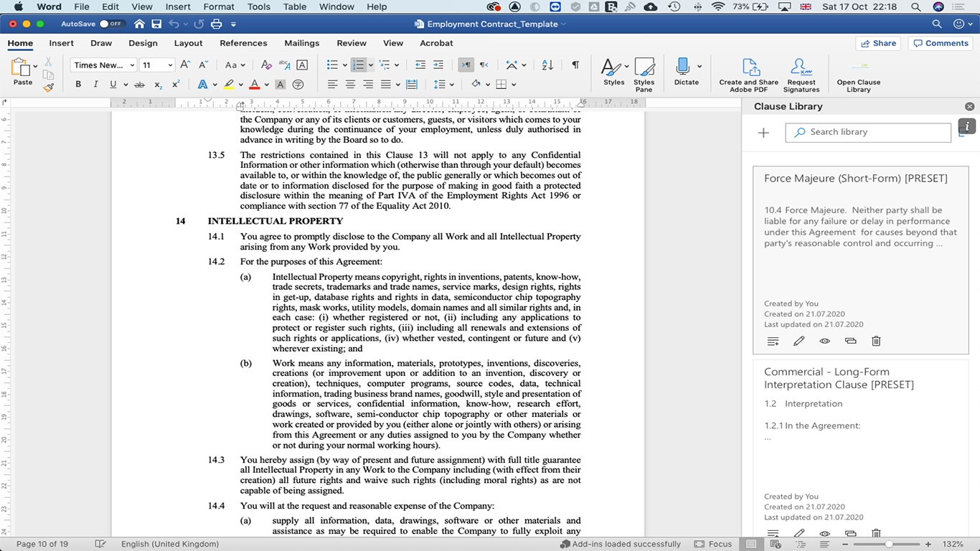980x551 pixels.
Task: Delete the Force Majeure clause
Action: 876,342
